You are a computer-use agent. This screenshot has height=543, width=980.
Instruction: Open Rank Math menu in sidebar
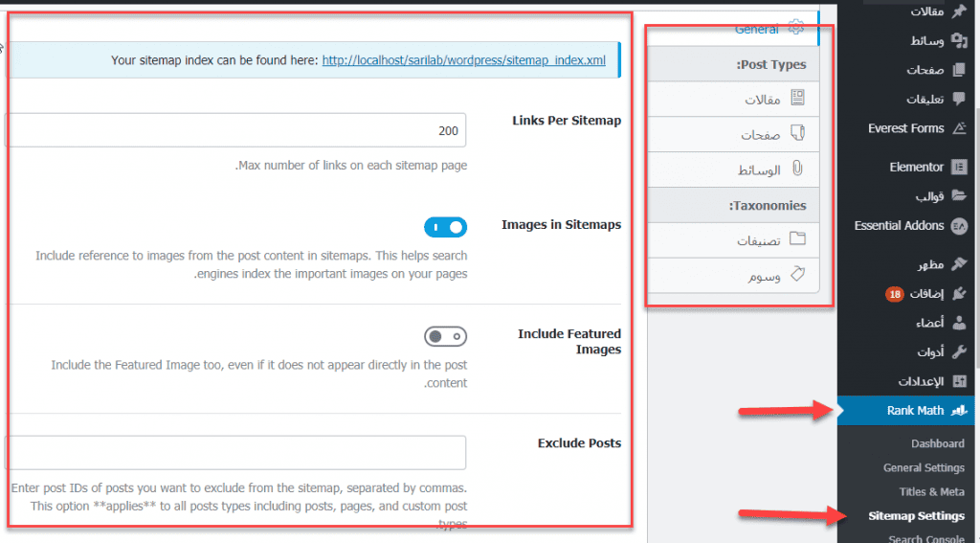tap(915, 411)
